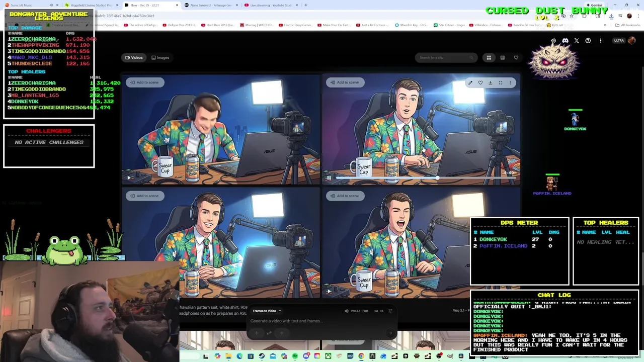This screenshot has width=644, height=362.
Task: Open the user profile avatar
Action: tap(631, 41)
